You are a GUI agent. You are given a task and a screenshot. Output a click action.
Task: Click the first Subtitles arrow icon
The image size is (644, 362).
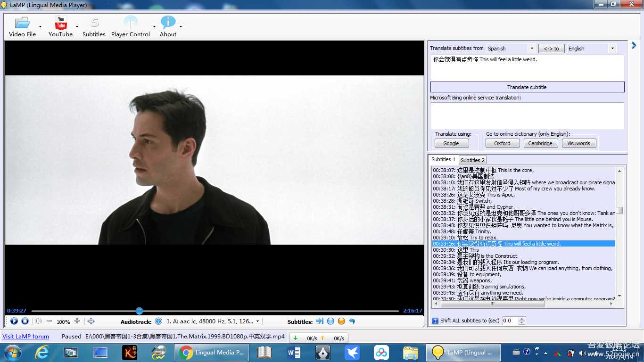(320, 321)
